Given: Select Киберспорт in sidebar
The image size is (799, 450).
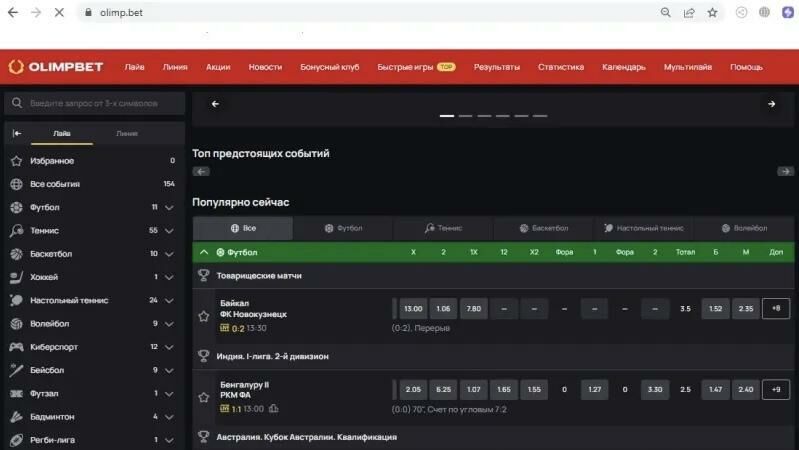Looking at the screenshot, I should tap(54, 347).
